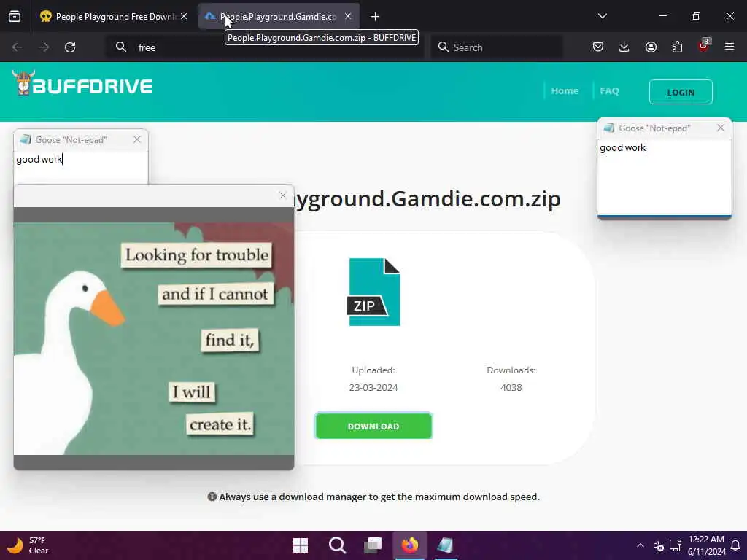This screenshot has width=747, height=560.
Task: Open Windows taskbar Search
Action: tap(337, 545)
